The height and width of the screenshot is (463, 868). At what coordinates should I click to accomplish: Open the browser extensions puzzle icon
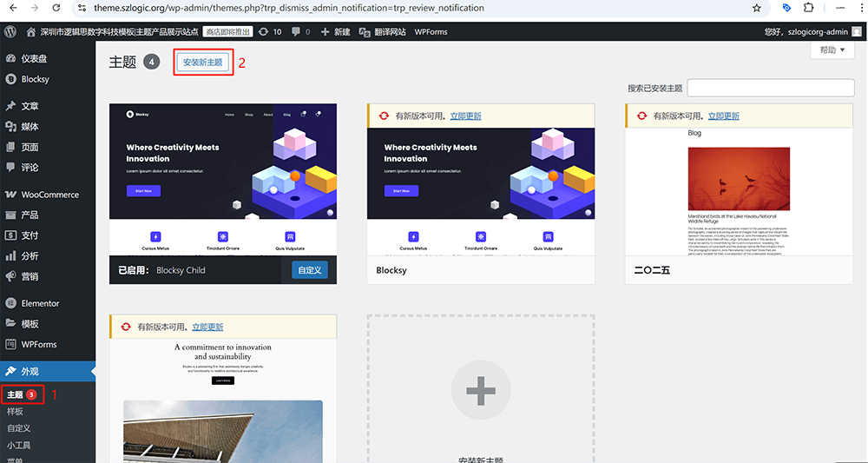pyautogui.click(x=808, y=8)
